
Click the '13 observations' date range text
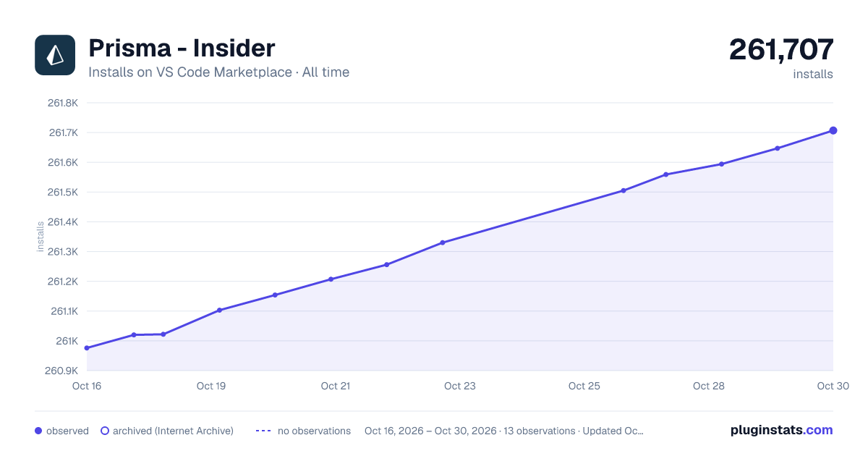pyautogui.click(x=503, y=431)
